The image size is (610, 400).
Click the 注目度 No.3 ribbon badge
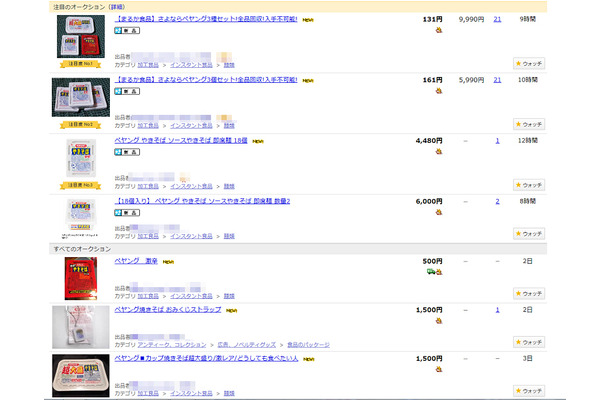point(81,185)
